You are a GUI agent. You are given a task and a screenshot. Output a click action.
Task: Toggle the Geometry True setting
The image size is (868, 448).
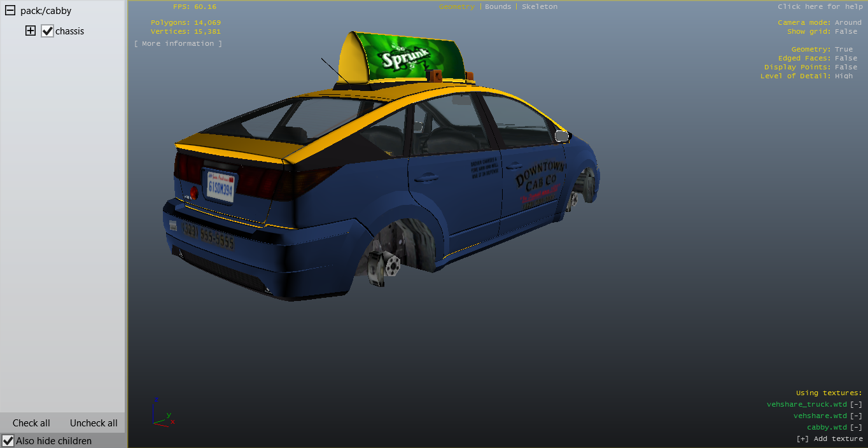(x=843, y=49)
